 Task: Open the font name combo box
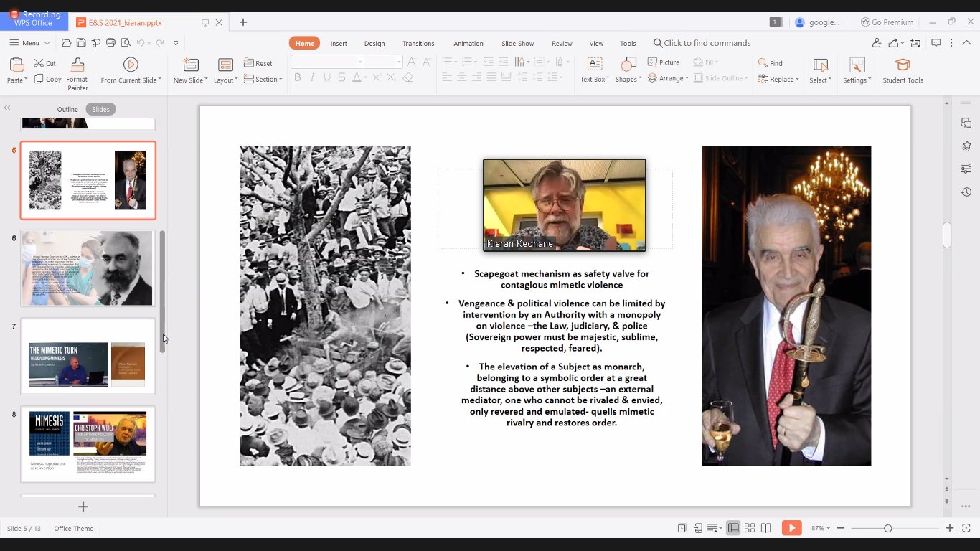tap(327, 62)
